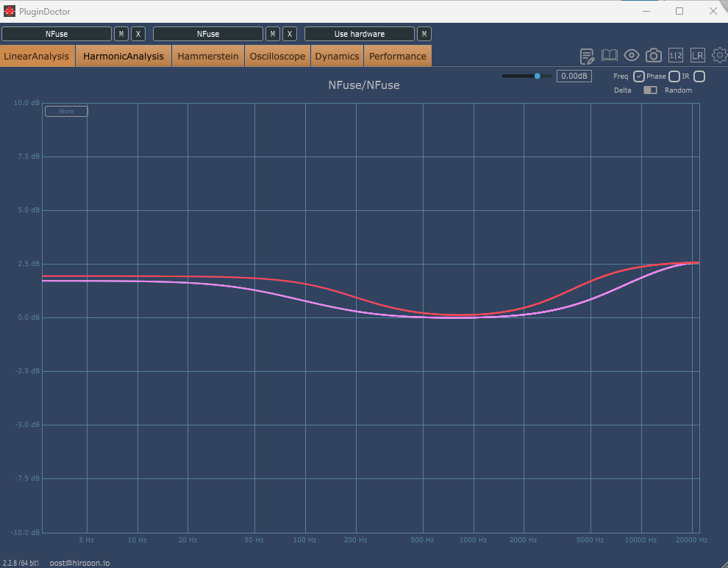Viewport: 728px width, 568px height.
Task: Click the 10.0 dB axis label
Action: click(x=26, y=103)
